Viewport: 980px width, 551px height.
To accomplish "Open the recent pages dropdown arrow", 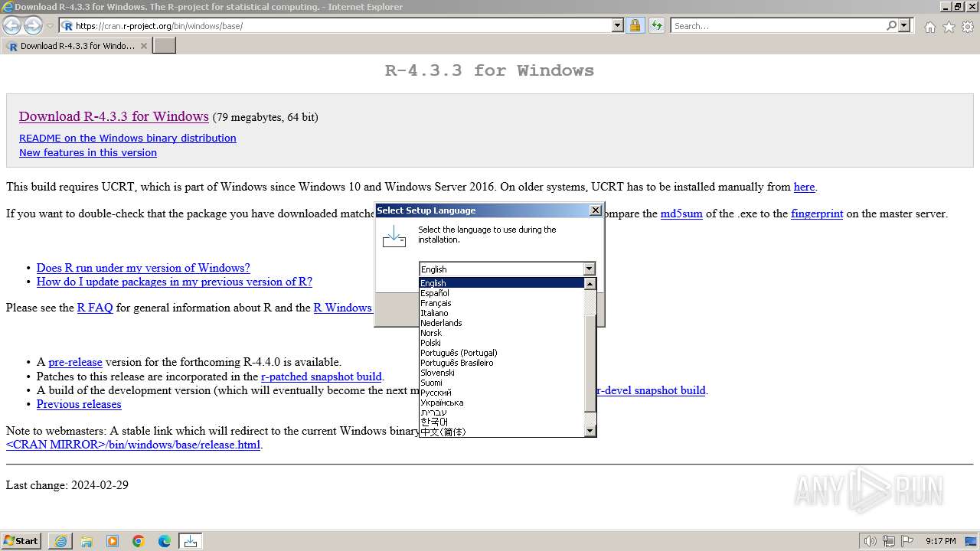I will pos(50,26).
